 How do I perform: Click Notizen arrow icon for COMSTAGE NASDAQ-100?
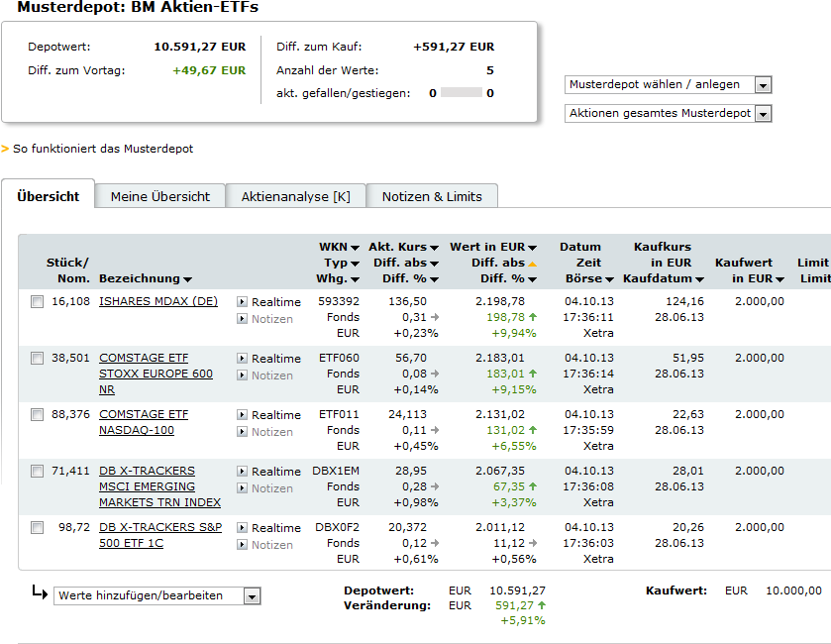[x=243, y=431]
